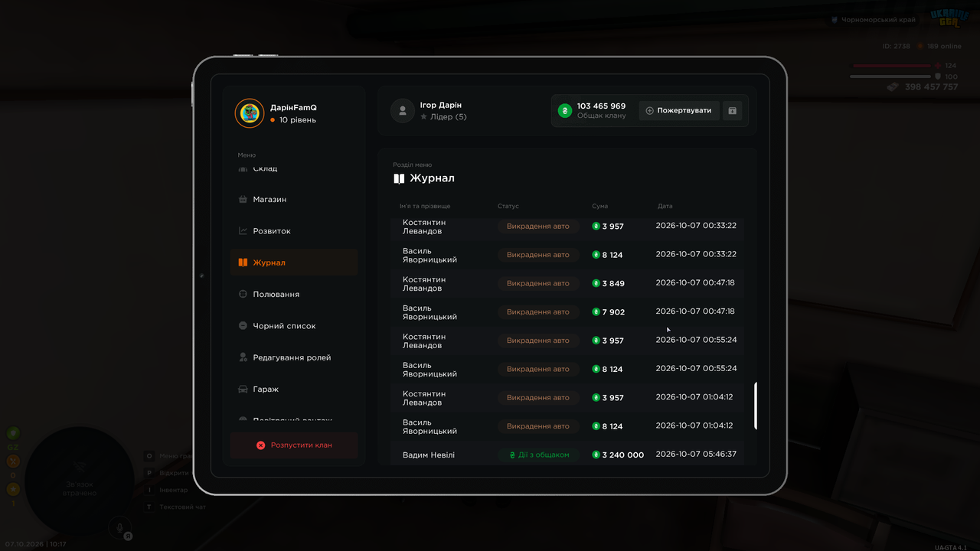Click the archive box icon beside Пожертвувати
The image size is (980, 551).
click(x=732, y=111)
